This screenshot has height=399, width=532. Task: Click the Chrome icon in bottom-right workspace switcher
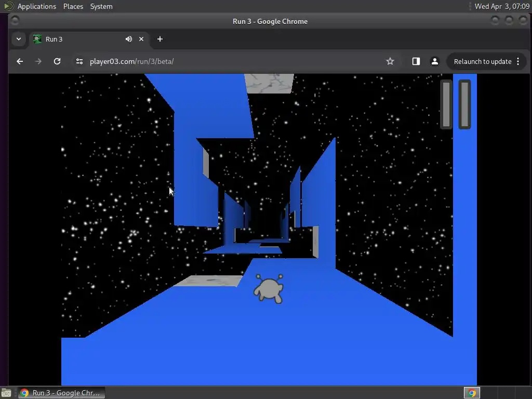[472, 393]
